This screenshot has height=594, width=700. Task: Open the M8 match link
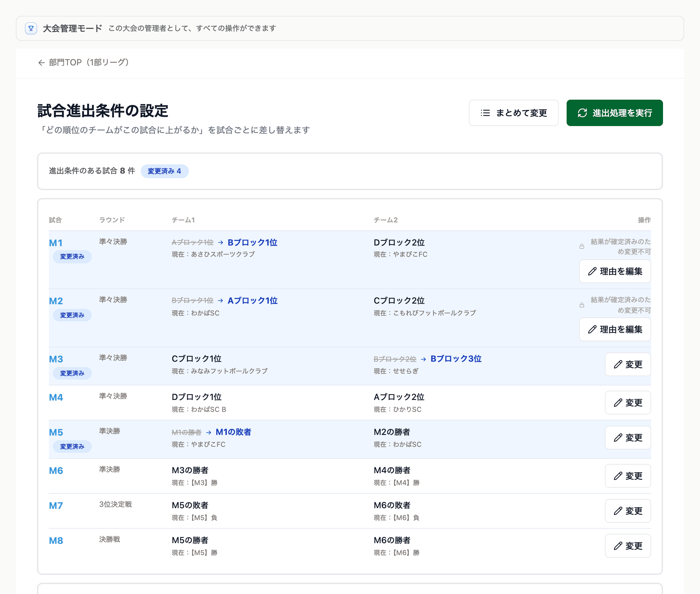point(56,541)
